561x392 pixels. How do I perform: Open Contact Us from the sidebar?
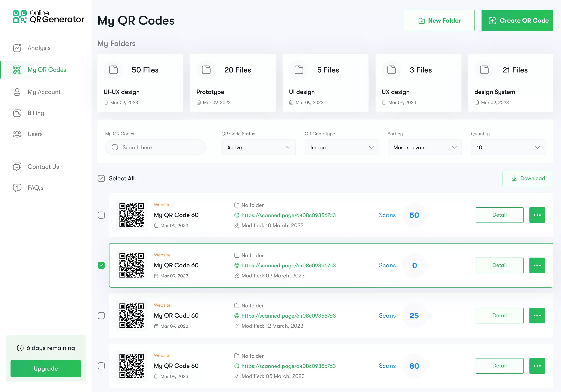(x=43, y=167)
